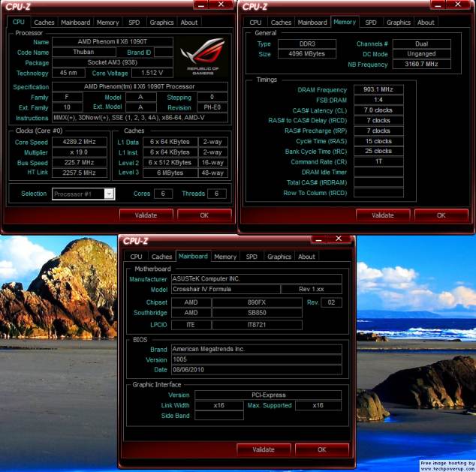Image resolution: width=476 pixels, height=472 pixels.
Task: Click the 4096 MBytes size field
Action: 307,54
